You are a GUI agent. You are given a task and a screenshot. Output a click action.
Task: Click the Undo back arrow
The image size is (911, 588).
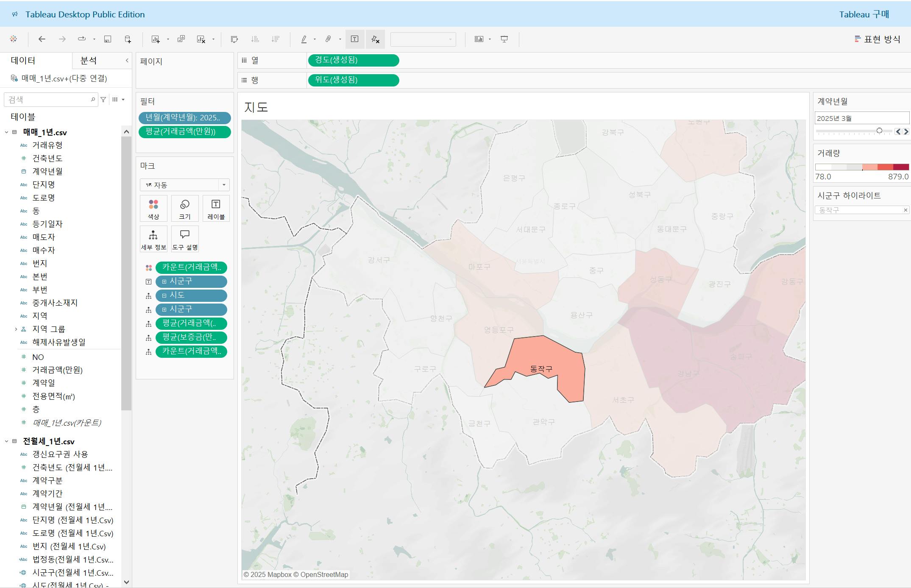pos(42,39)
